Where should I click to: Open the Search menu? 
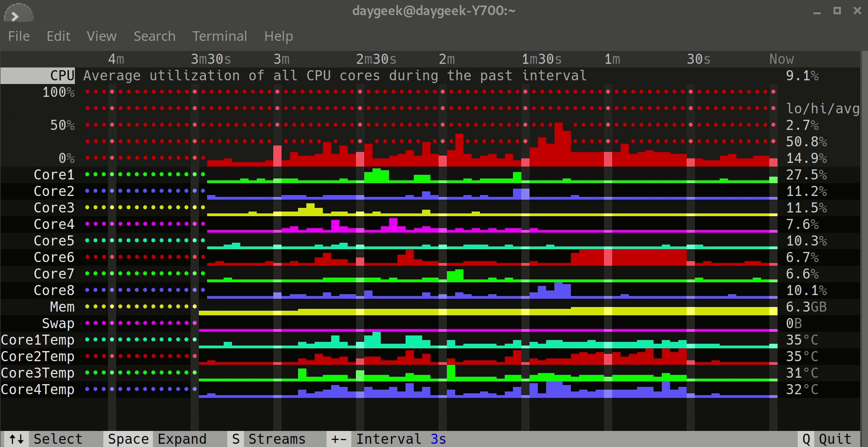pyautogui.click(x=154, y=36)
